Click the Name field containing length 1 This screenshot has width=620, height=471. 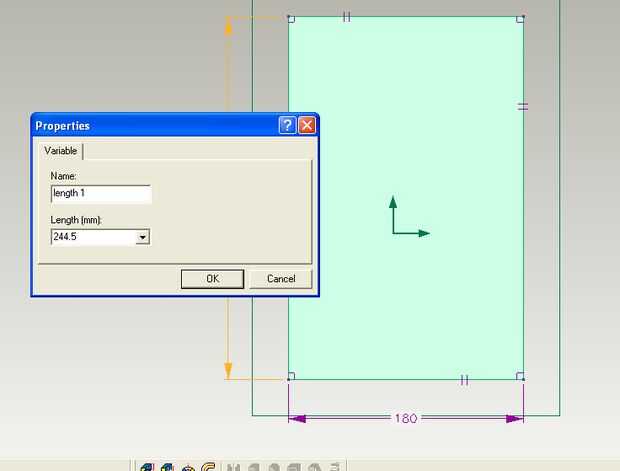pyautogui.click(x=101, y=193)
